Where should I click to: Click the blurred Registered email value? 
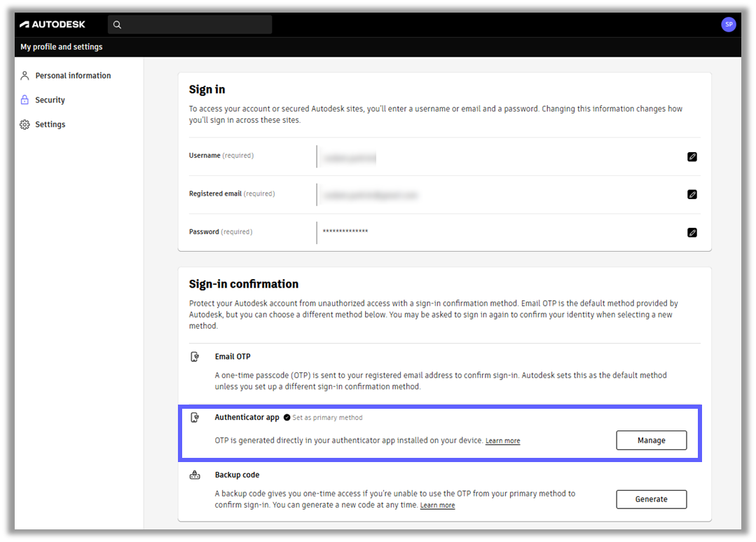tap(370, 195)
